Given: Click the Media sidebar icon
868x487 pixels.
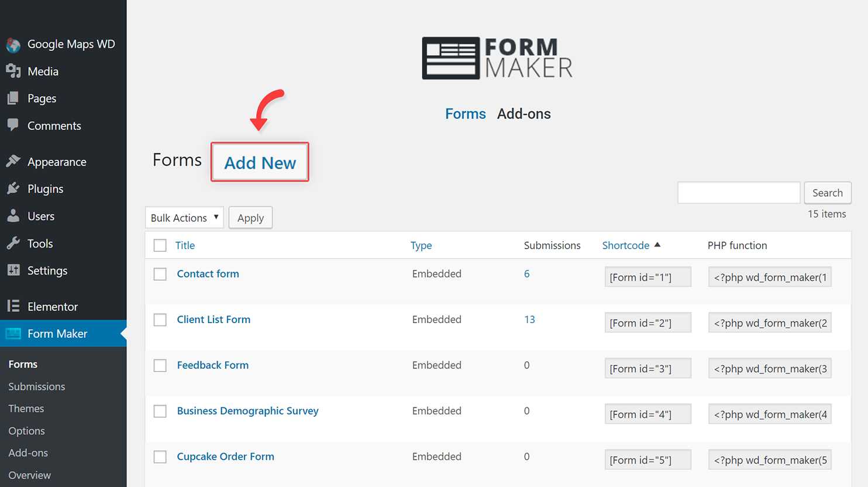Looking at the screenshot, I should pyautogui.click(x=13, y=71).
